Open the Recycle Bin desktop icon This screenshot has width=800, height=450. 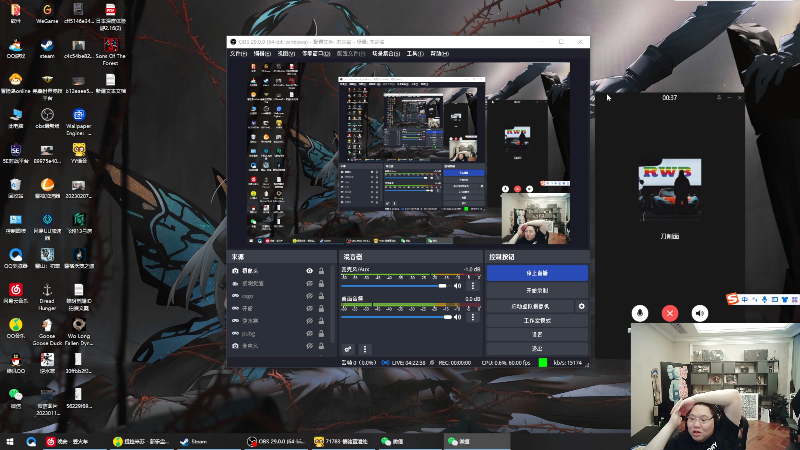(x=16, y=188)
